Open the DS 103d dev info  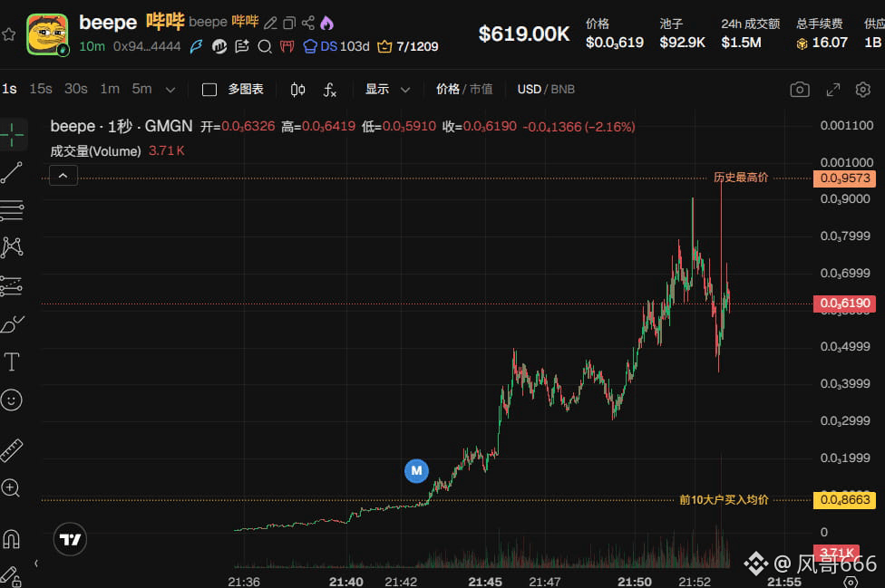point(336,46)
